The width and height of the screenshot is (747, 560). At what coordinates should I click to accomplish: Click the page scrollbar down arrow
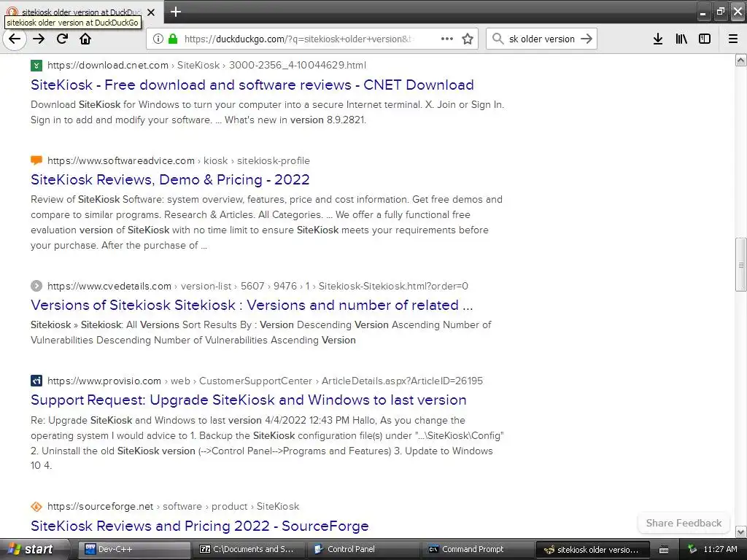point(741,532)
